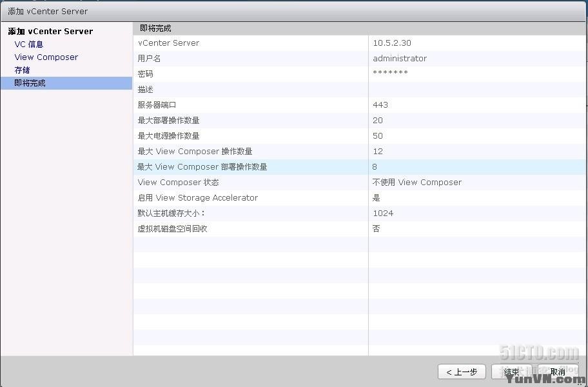This screenshot has width=588, height=387.
Task: Click the value 20
Action: tap(378, 121)
